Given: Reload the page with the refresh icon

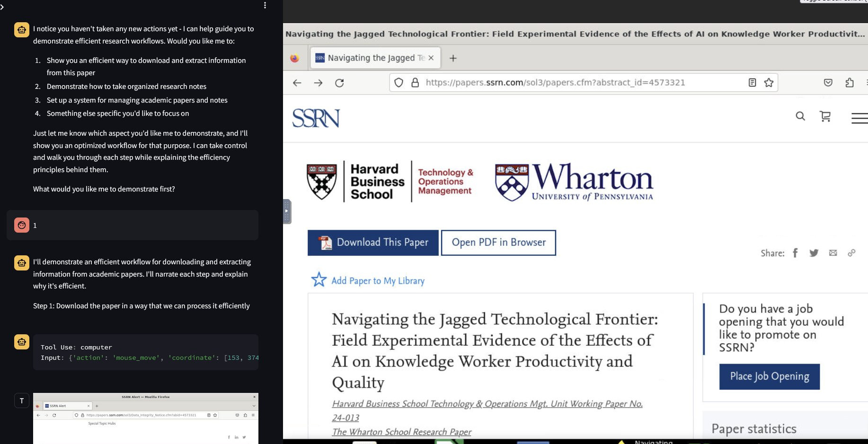Looking at the screenshot, I should point(339,83).
